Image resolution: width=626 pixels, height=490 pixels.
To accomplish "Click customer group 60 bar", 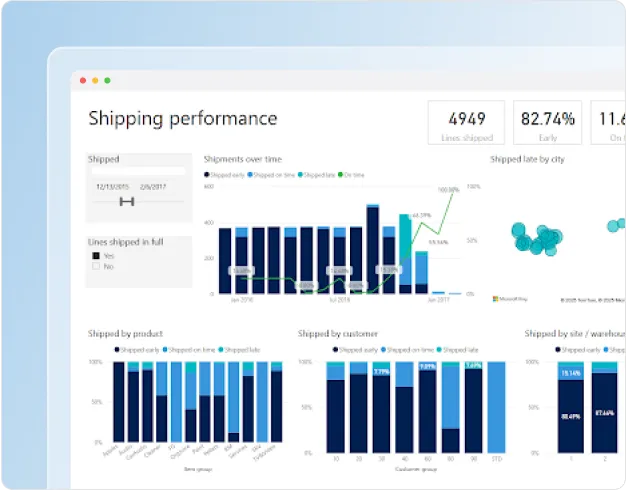I will tap(428, 407).
